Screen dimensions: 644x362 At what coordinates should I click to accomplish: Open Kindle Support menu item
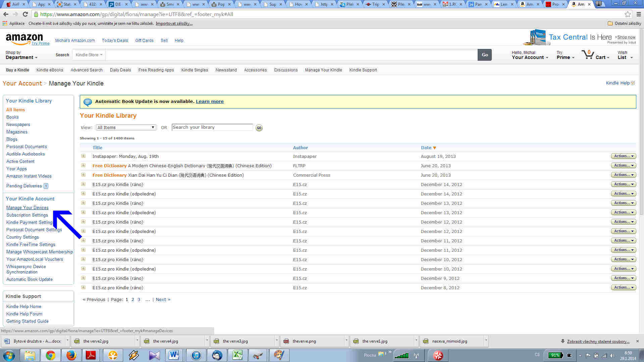tap(363, 70)
